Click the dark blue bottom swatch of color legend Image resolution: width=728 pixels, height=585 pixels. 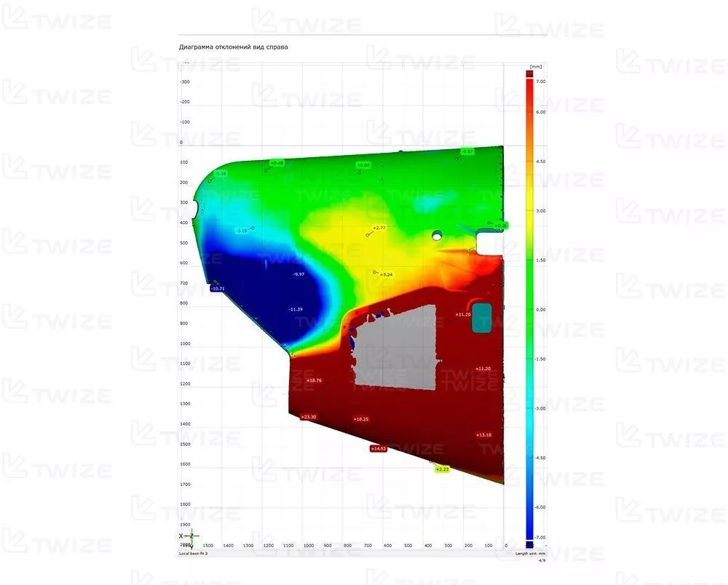[x=530, y=544]
